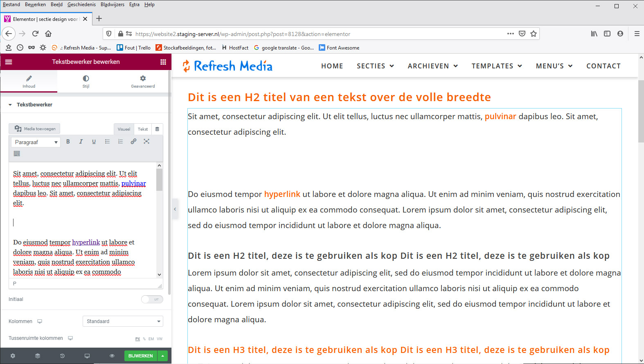
Task: Click the underline formatting icon
Action: [94, 142]
